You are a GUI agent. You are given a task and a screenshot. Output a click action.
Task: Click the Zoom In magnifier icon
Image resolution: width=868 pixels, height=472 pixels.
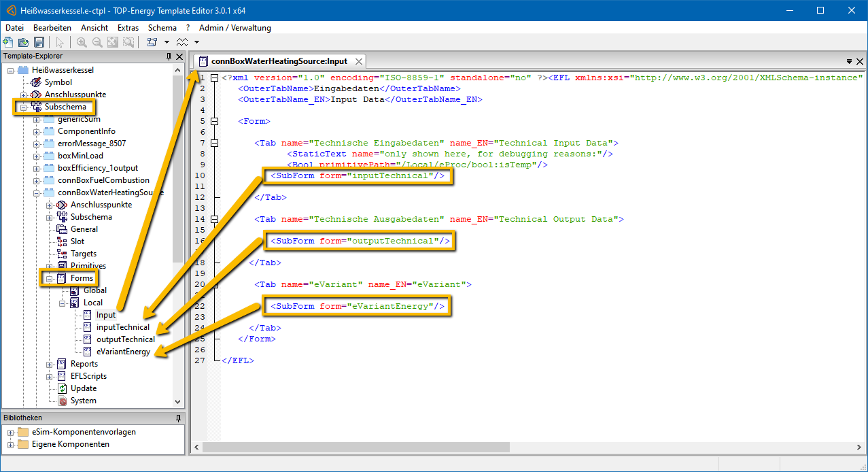(82, 42)
